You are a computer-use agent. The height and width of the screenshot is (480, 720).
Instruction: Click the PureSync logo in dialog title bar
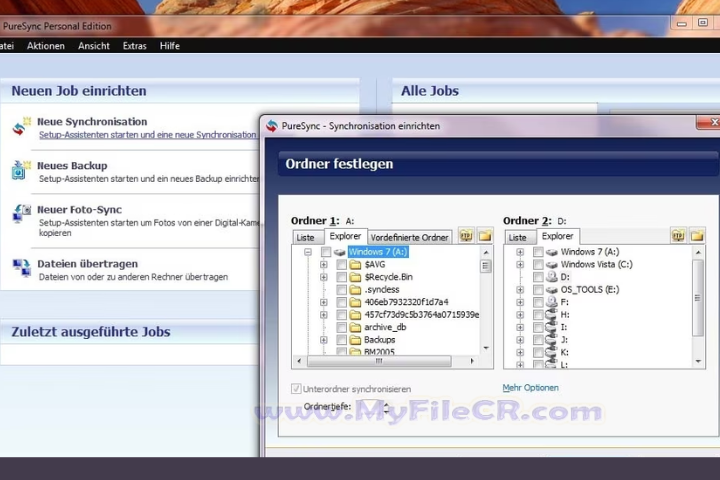(x=272, y=125)
